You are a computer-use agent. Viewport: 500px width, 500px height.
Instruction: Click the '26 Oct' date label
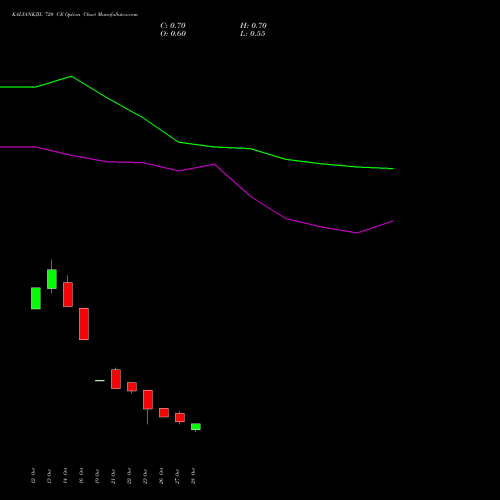pos(161,476)
